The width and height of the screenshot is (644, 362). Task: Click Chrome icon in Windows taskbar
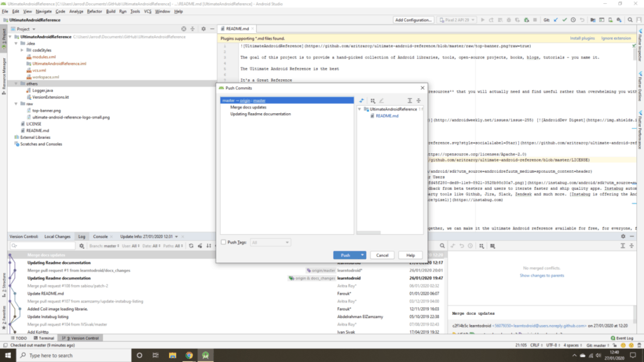click(x=189, y=355)
